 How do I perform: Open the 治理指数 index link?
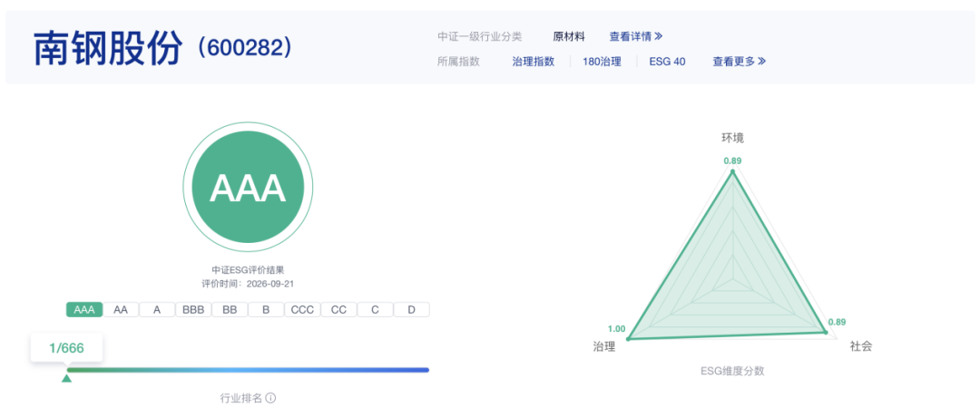pyautogui.click(x=534, y=61)
